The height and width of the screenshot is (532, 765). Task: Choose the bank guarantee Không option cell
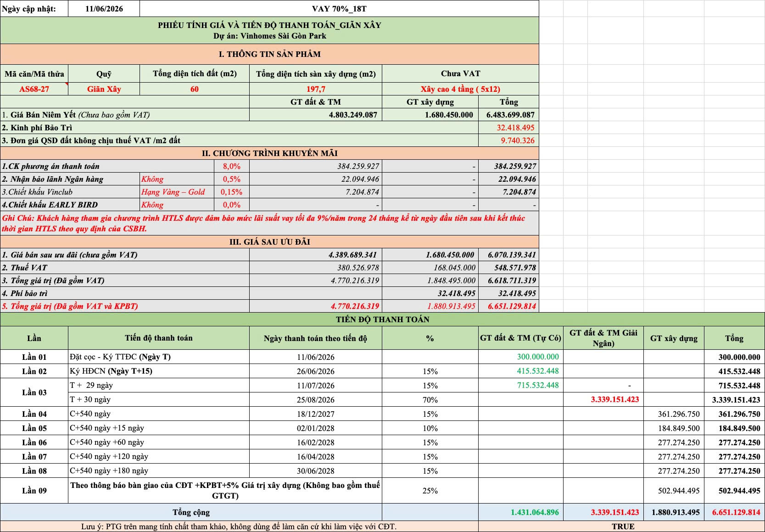point(177,179)
